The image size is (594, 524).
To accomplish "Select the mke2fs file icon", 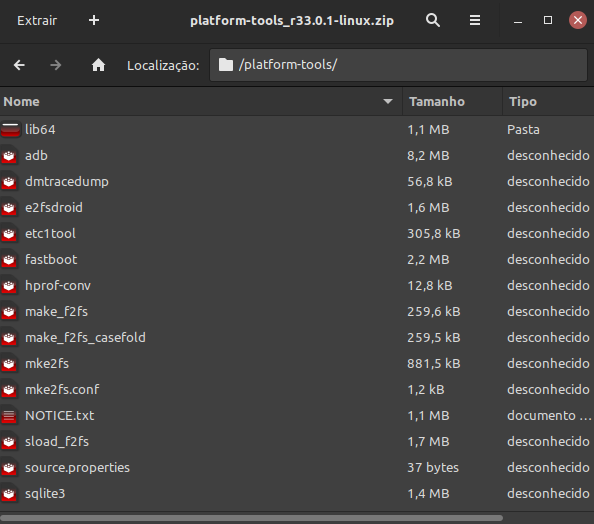I will tap(9, 364).
